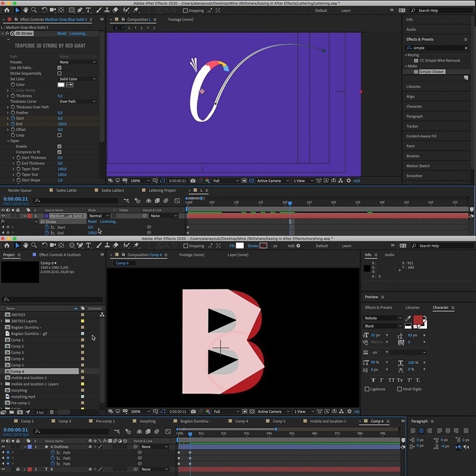Select the Hand tool in the Lettering window toolbar
The image size is (476, 476).
(26, 10)
